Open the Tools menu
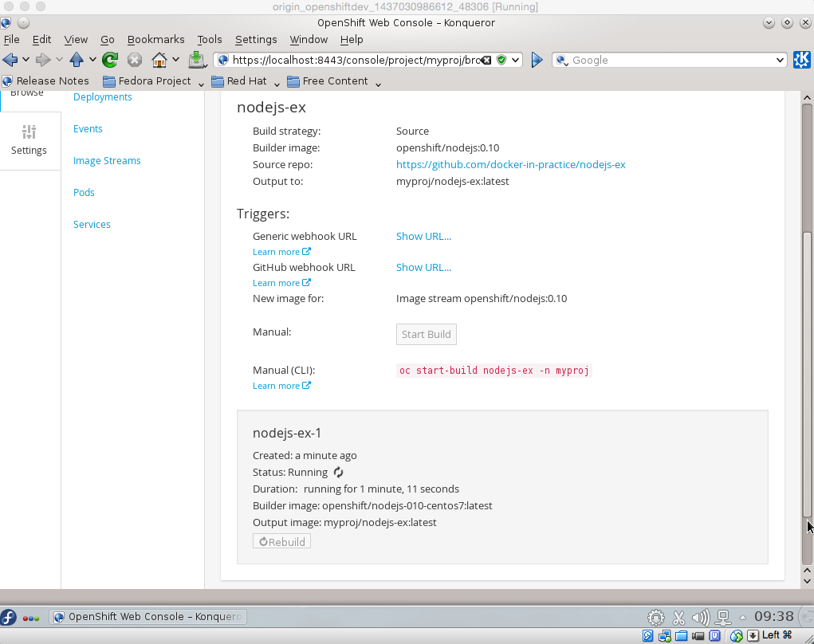The image size is (814, 644). (x=210, y=39)
